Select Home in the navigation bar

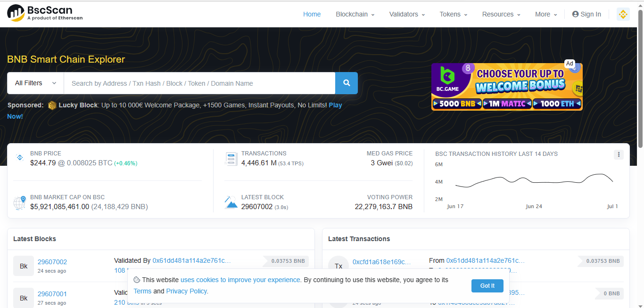(312, 14)
